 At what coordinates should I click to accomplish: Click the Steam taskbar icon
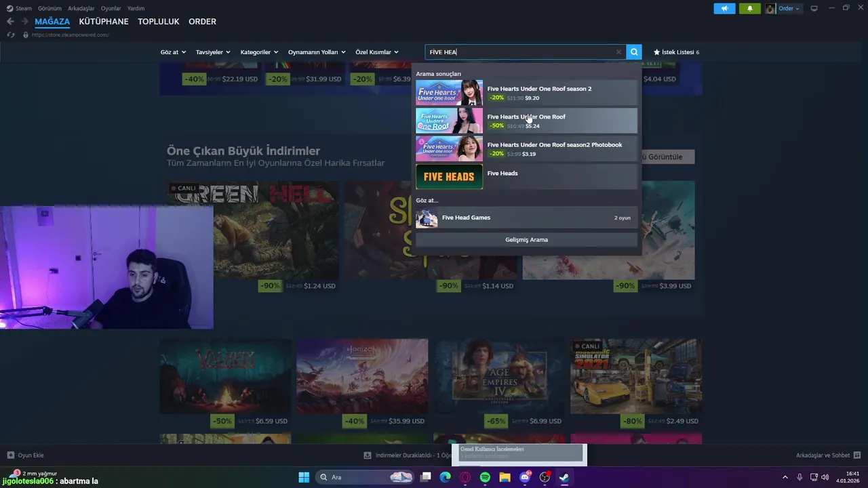point(564,477)
